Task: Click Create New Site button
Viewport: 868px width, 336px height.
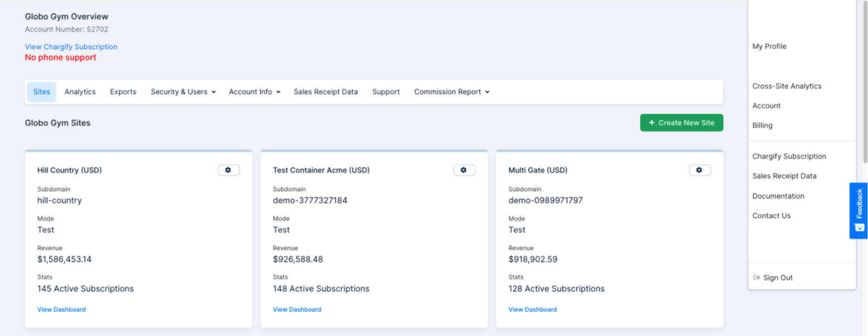Action: [681, 123]
